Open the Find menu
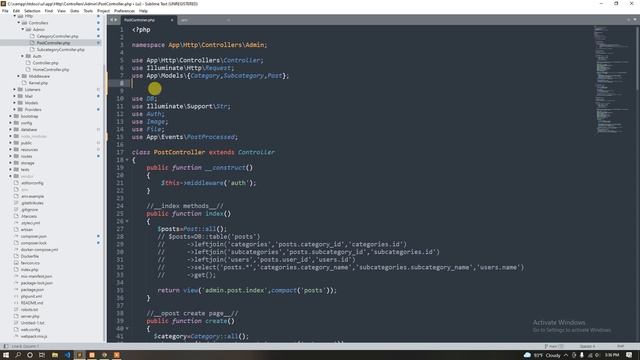 [x=49, y=11]
